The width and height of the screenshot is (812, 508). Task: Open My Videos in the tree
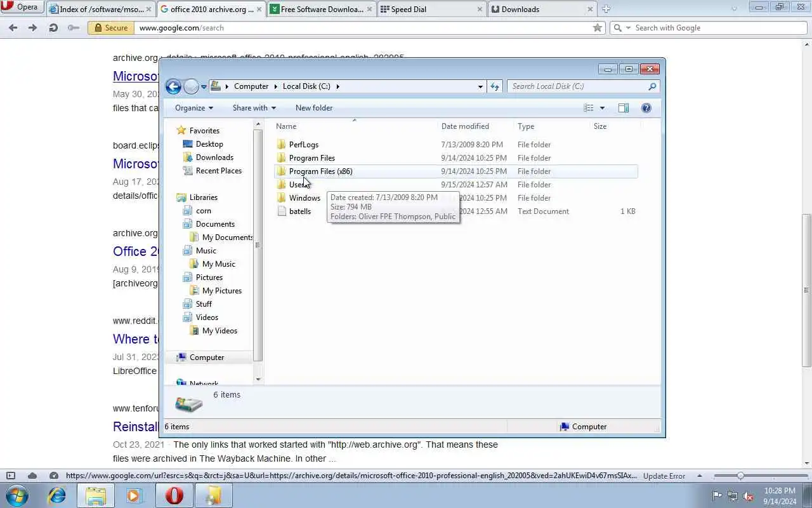point(219,331)
